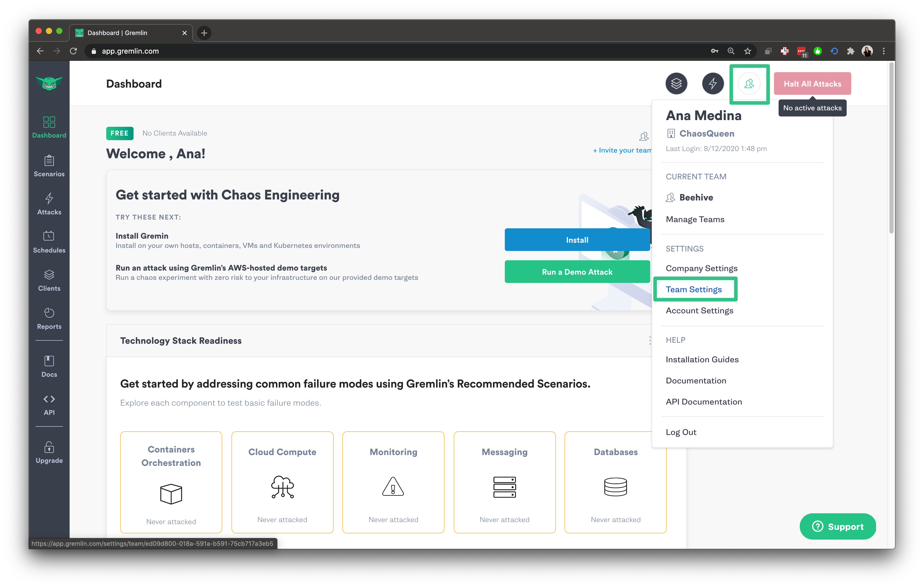Open Technology Stack Readiness options dots
924x587 pixels.
pos(650,340)
